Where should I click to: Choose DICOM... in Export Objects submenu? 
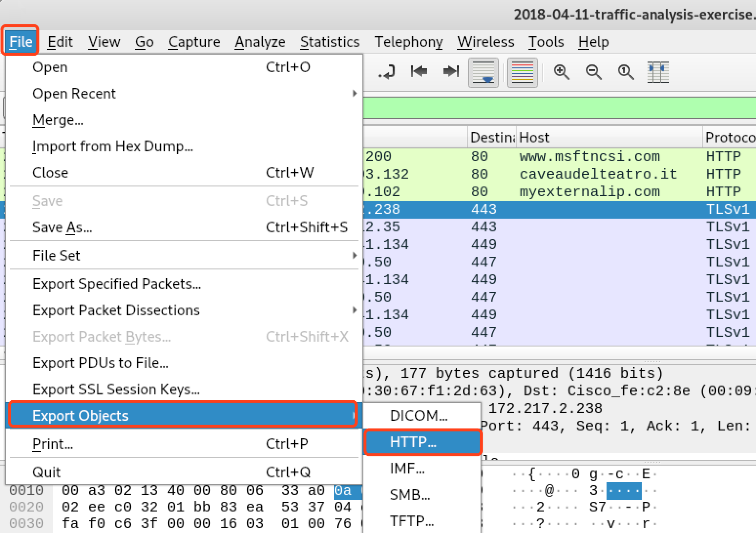(422, 415)
